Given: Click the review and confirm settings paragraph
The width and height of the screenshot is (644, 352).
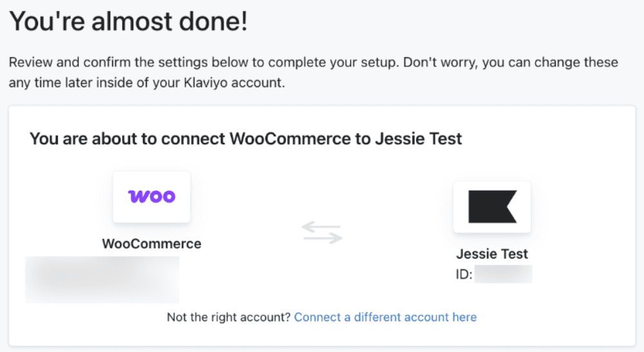Looking at the screenshot, I should point(314,72).
